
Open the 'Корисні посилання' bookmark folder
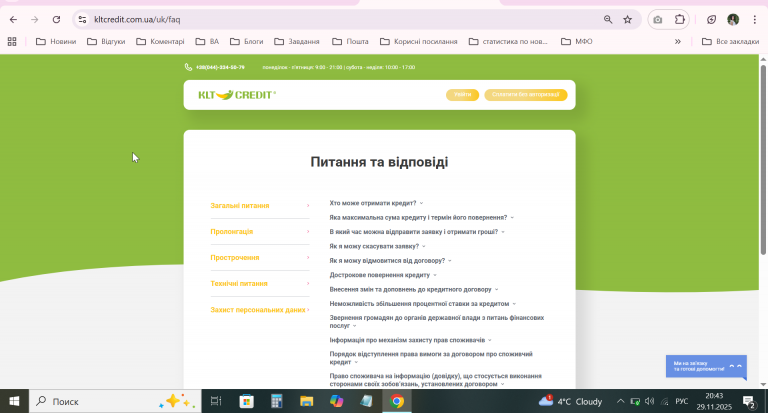[x=418, y=42]
